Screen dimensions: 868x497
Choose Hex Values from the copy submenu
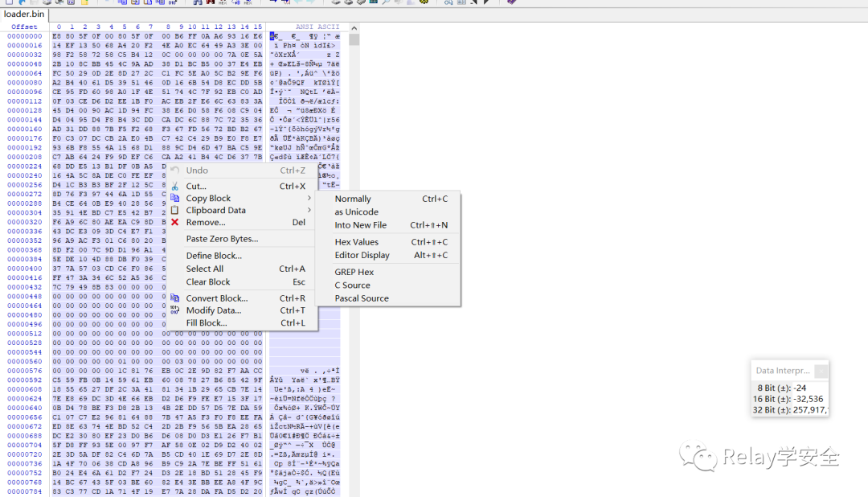[x=357, y=242]
